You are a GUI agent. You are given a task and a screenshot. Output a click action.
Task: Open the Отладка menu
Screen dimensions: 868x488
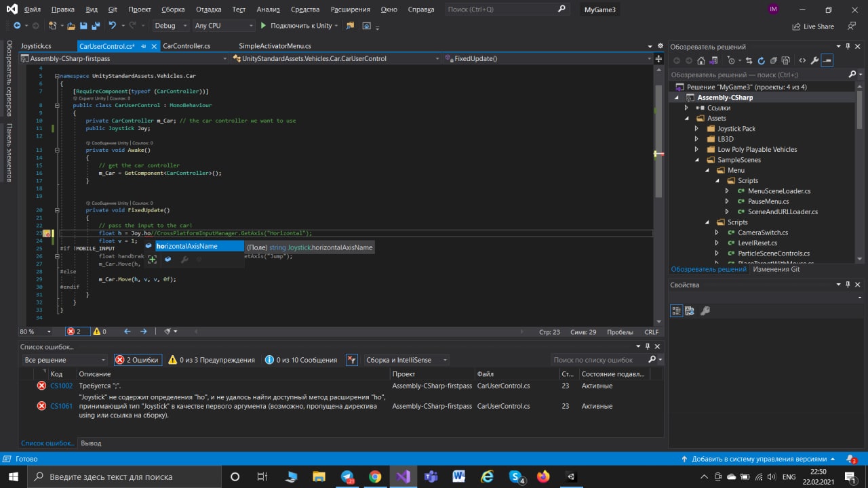pos(208,9)
